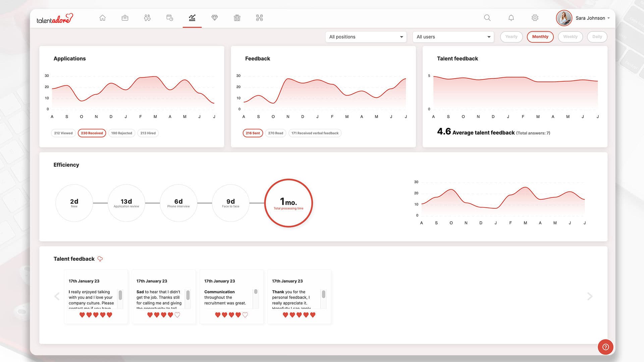Toggle the 270 Read filter
Screen dimensions: 644x362
tap(276, 133)
